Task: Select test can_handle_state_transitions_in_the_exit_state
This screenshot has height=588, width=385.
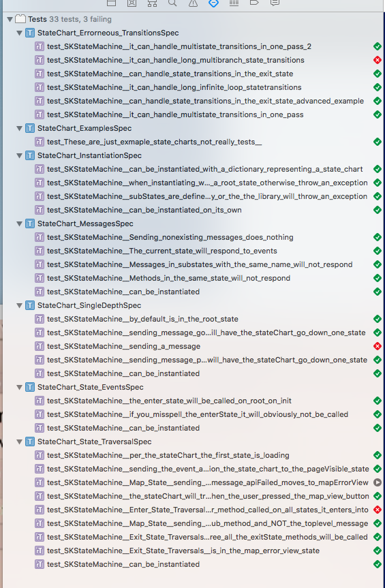Action: [x=192, y=74]
